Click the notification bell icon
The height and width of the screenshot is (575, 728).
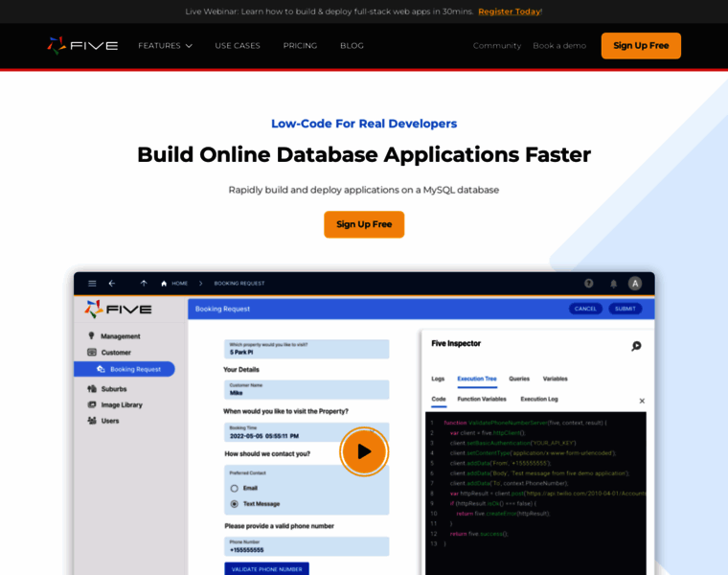[613, 284]
